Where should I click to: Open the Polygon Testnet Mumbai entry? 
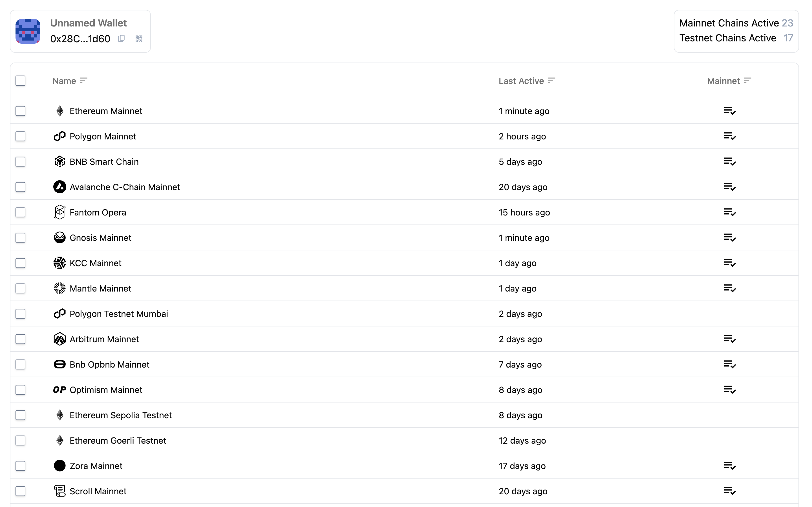coord(404,314)
